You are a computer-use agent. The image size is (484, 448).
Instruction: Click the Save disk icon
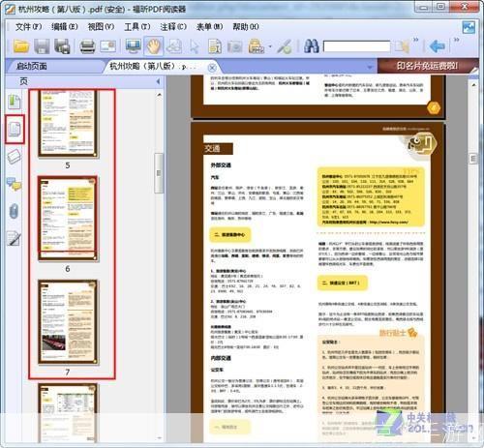(x=42, y=46)
